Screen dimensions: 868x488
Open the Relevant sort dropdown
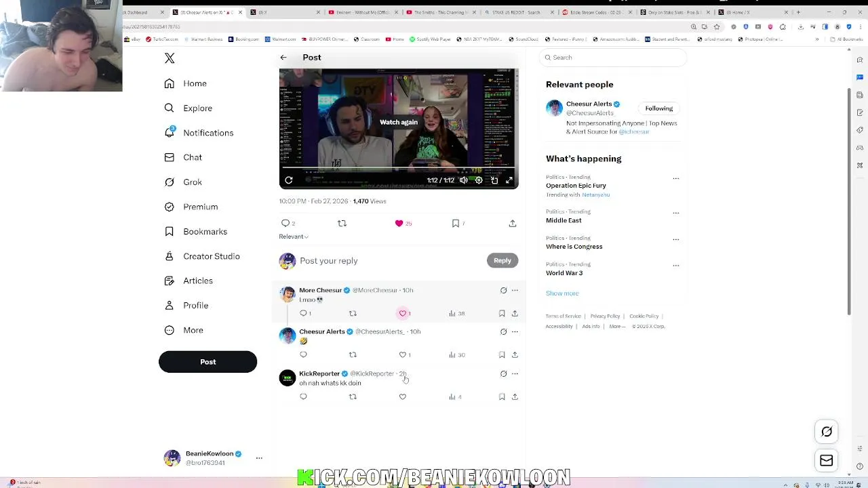294,237
